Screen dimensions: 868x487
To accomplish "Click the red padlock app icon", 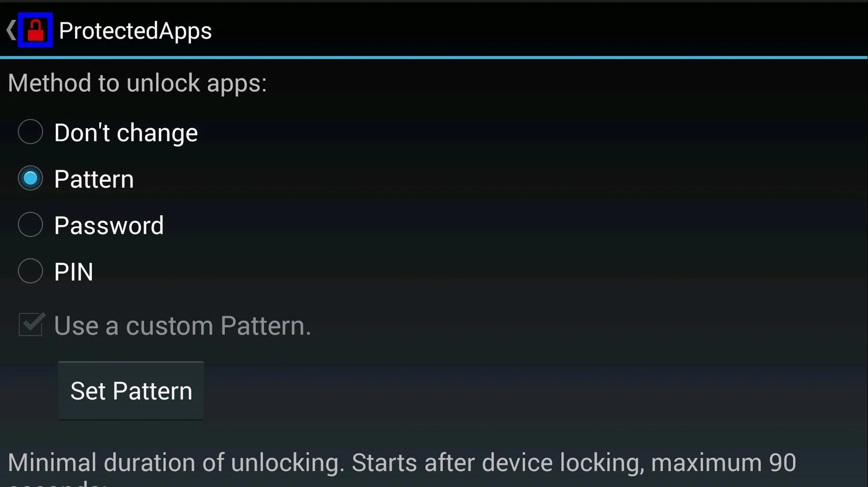I will coord(35,30).
